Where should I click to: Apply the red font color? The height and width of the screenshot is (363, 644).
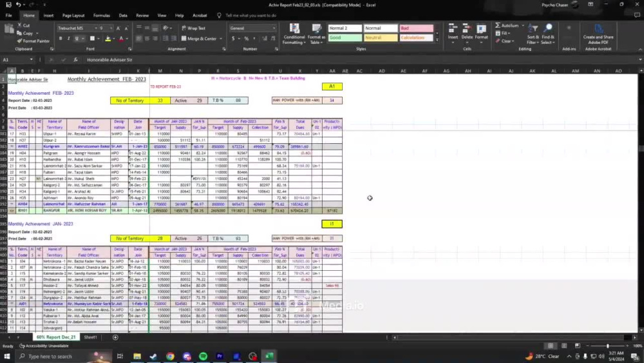coord(121,39)
